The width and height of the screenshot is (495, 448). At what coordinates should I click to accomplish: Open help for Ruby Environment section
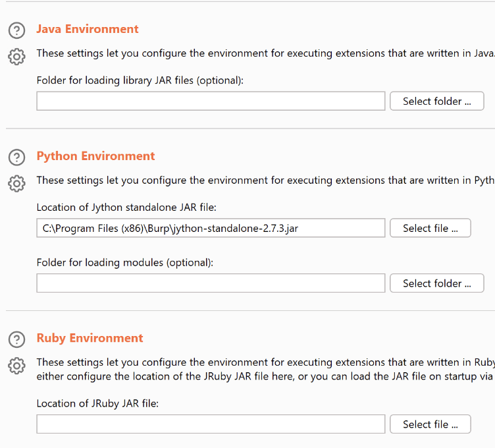pyautogui.click(x=16, y=339)
